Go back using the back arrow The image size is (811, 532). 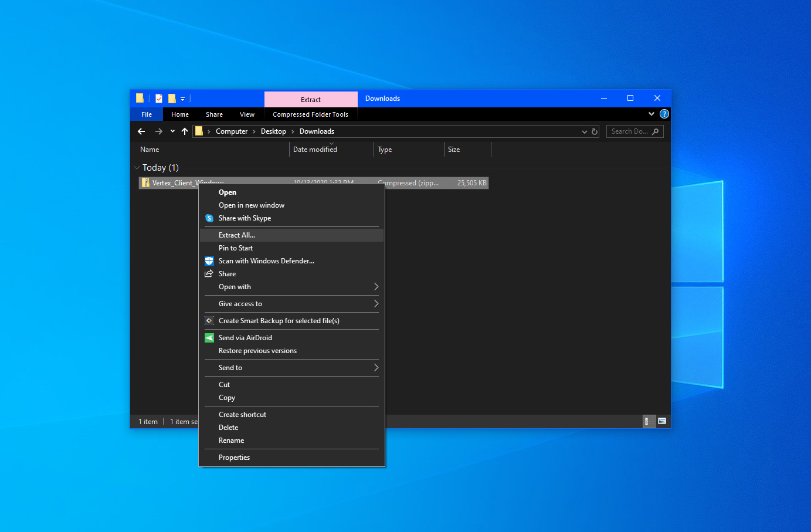[141, 131]
